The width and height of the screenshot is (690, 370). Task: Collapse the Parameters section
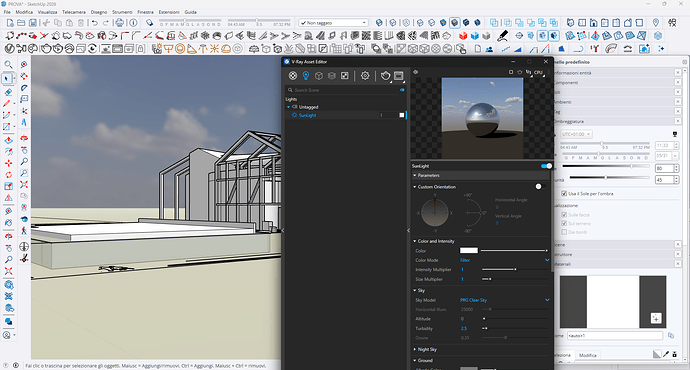tap(415, 175)
